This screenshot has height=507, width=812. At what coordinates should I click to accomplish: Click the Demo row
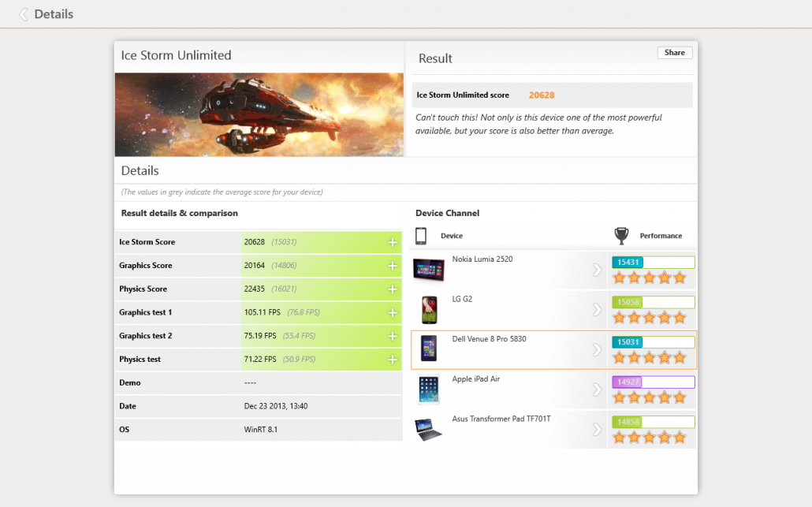point(259,382)
